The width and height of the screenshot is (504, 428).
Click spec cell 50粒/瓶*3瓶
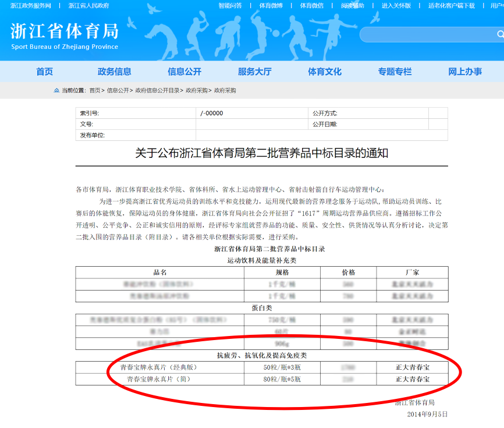coord(282,367)
